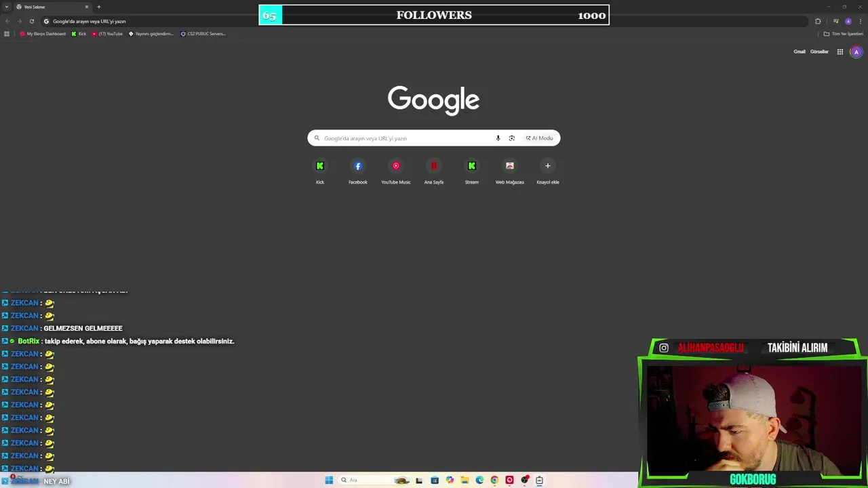Open the Gmail link

coord(800,52)
